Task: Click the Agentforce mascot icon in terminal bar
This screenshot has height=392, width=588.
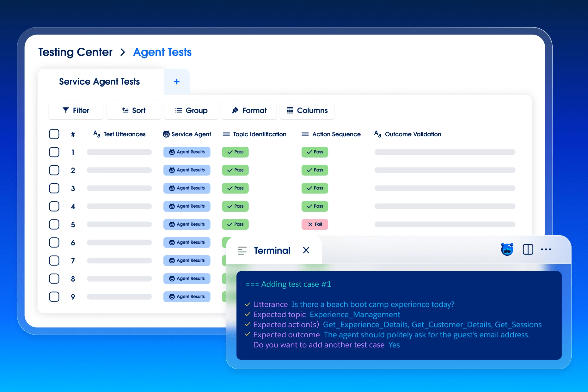Action: [507, 249]
